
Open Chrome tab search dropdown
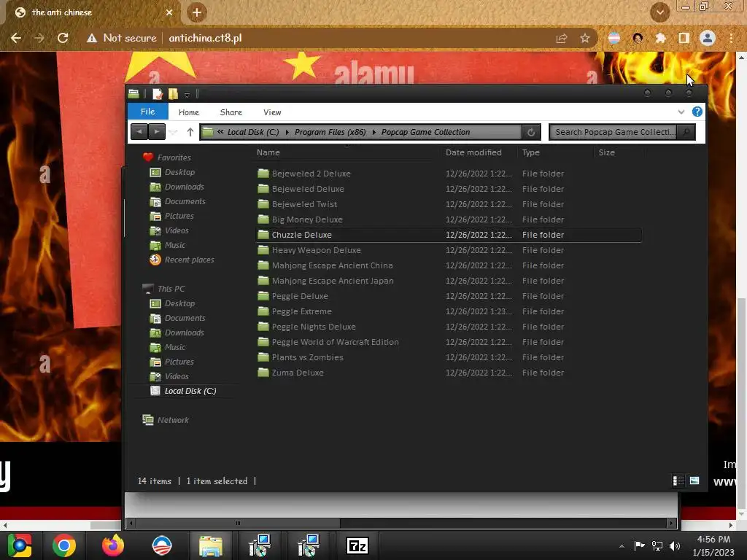[x=659, y=12]
